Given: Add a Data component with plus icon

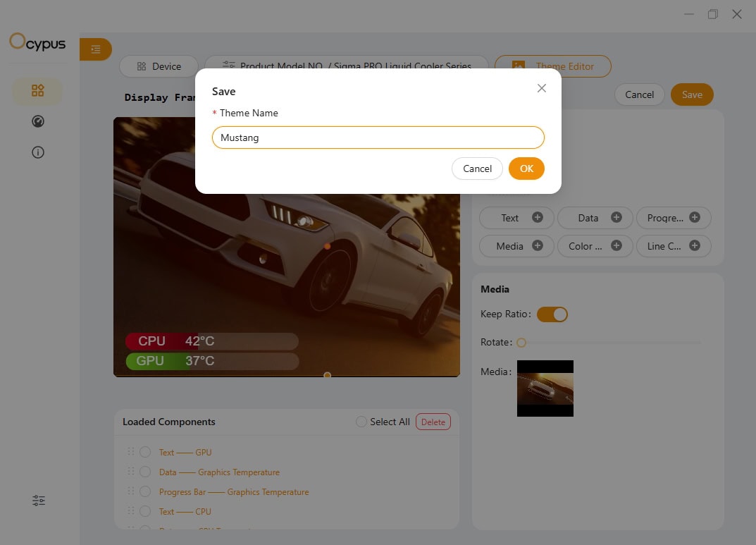Looking at the screenshot, I should pyautogui.click(x=616, y=217).
